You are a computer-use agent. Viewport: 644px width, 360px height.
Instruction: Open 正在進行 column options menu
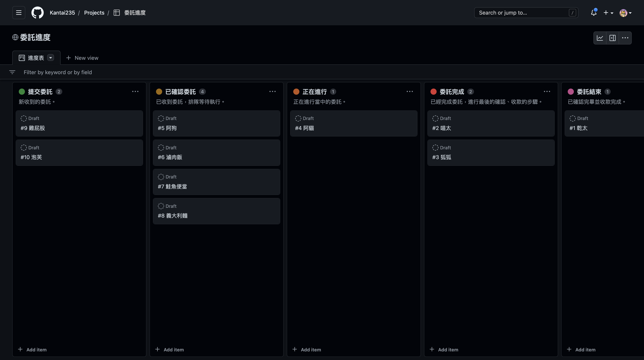point(410,91)
